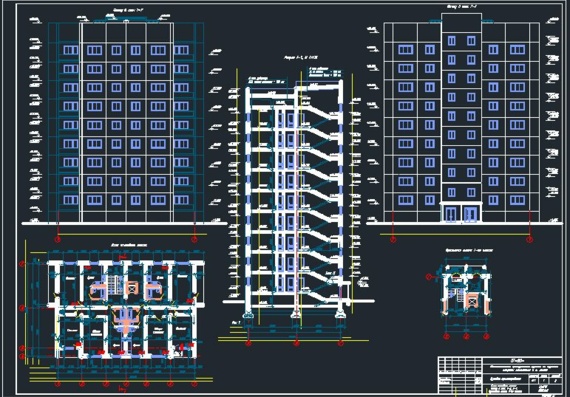
Task: Click the top-left window on front facade
Action: pyautogui.click(x=71, y=50)
